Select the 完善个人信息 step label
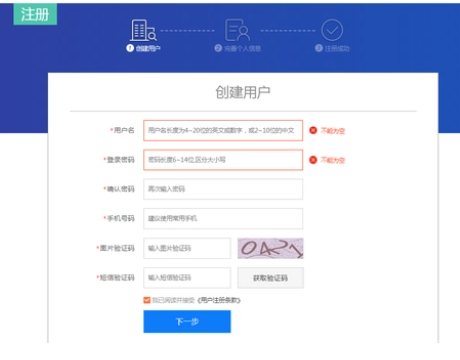Image resolution: width=460 pixels, height=360 pixels. (242, 48)
